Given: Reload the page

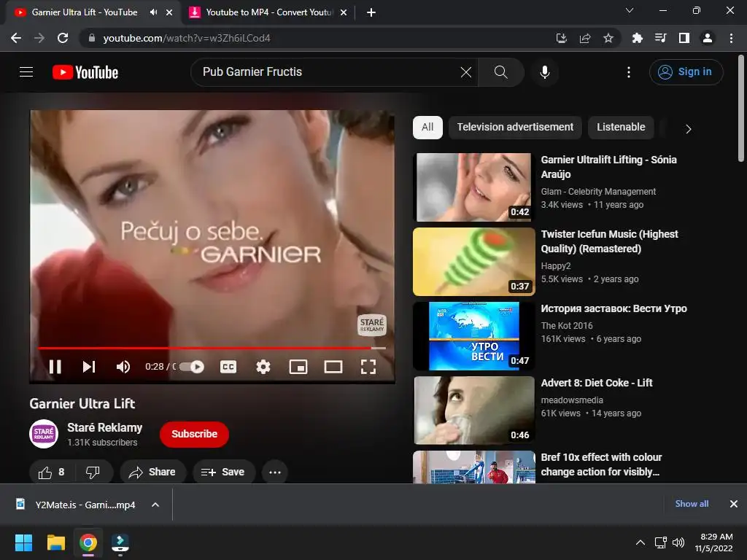Looking at the screenshot, I should (63, 38).
